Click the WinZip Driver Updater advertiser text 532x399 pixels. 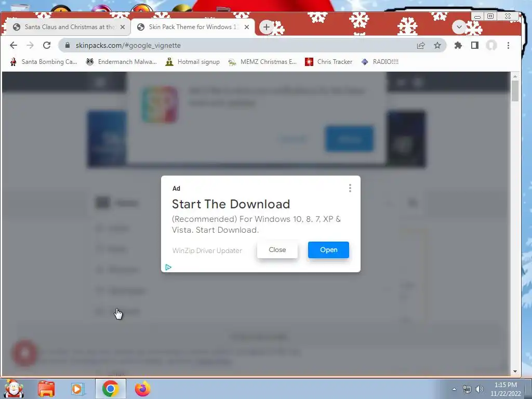point(207,251)
